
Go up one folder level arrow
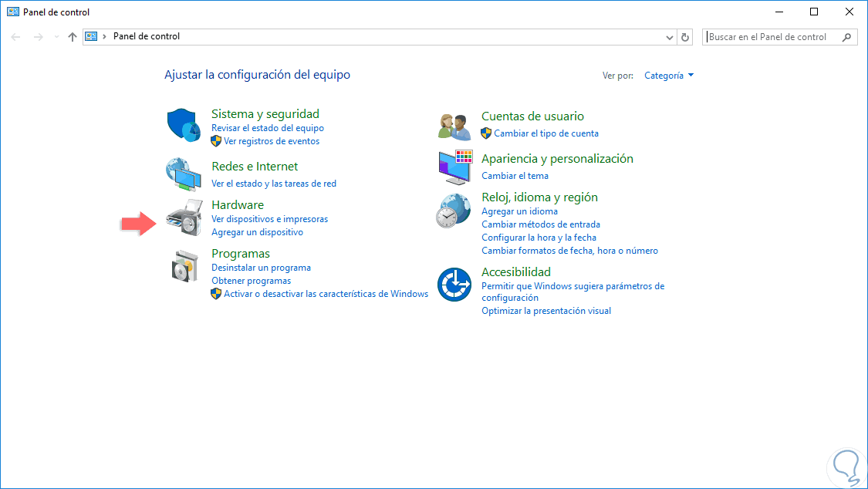tap(72, 37)
